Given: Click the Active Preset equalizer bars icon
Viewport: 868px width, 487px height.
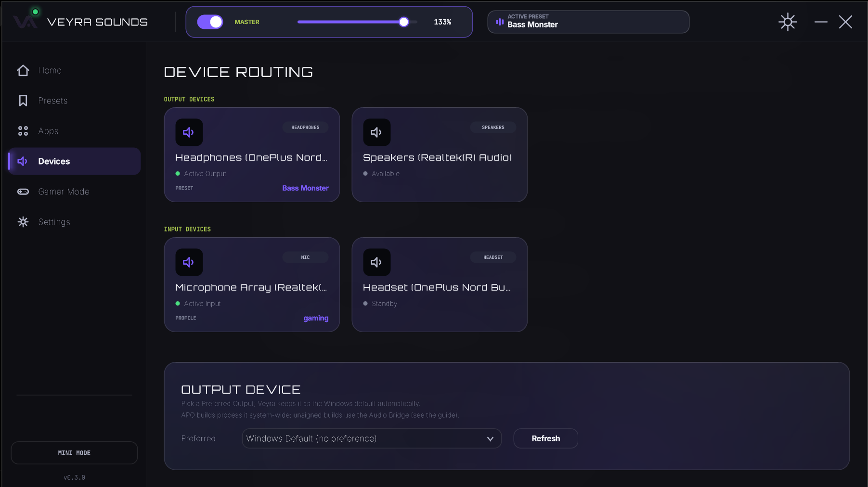Looking at the screenshot, I should click(500, 22).
